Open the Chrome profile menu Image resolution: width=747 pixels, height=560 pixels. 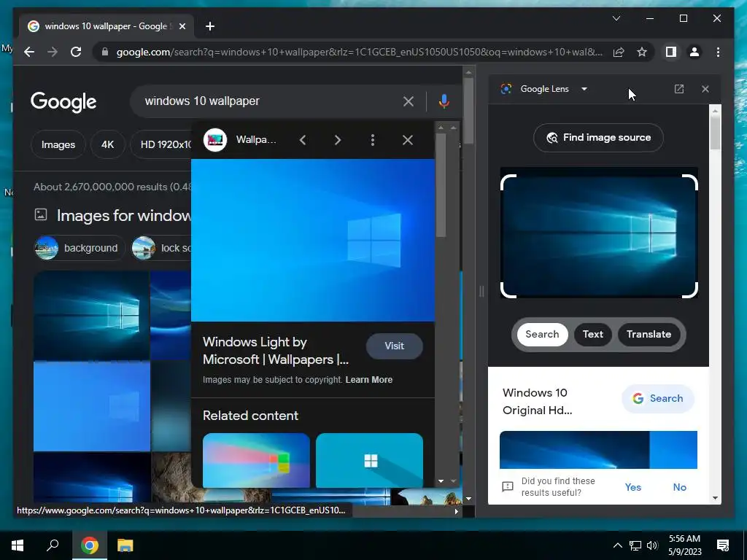tap(694, 52)
